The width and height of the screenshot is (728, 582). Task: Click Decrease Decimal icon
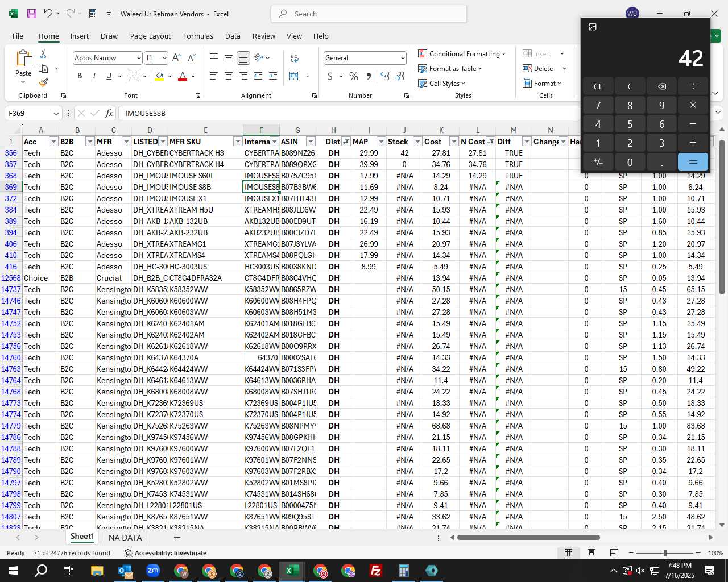coord(400,76)
